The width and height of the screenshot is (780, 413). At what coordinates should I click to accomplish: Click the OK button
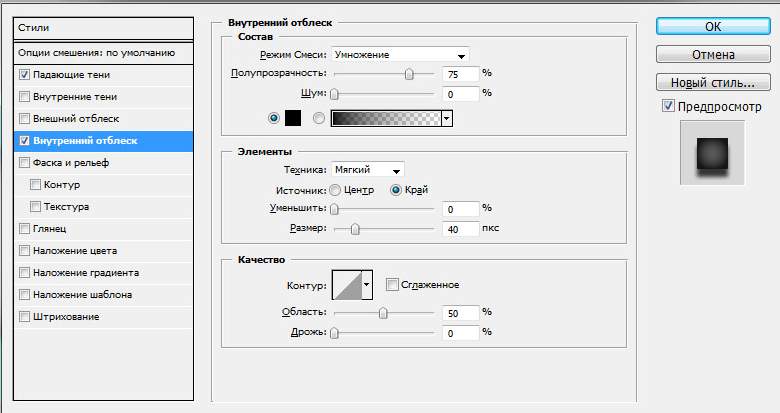click(713, 26)
